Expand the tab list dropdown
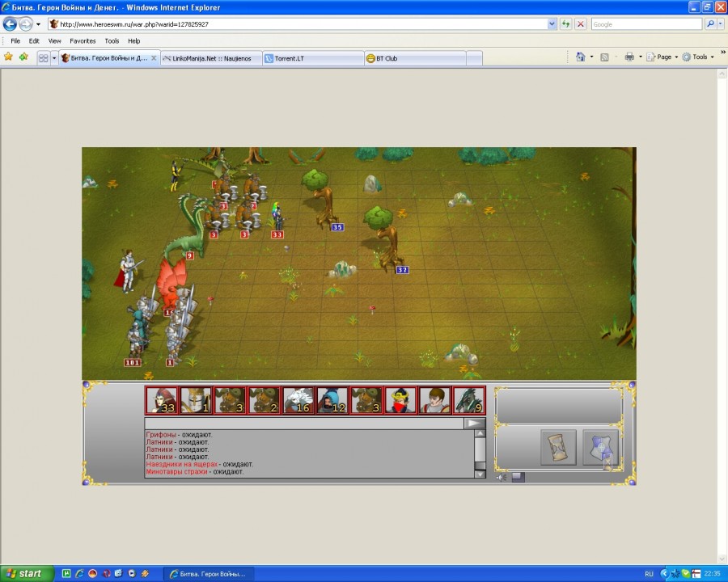The height and width of the screenshot is (582, 728). click(54, 58)
